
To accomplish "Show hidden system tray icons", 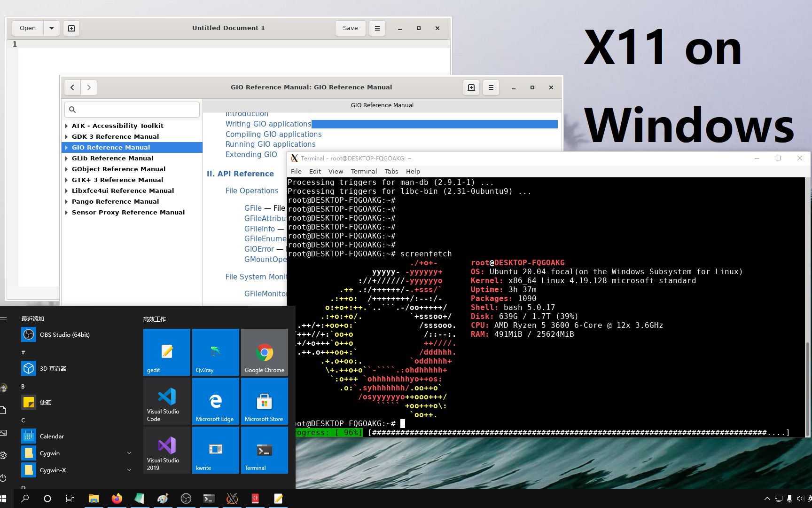I will [767, 499].
